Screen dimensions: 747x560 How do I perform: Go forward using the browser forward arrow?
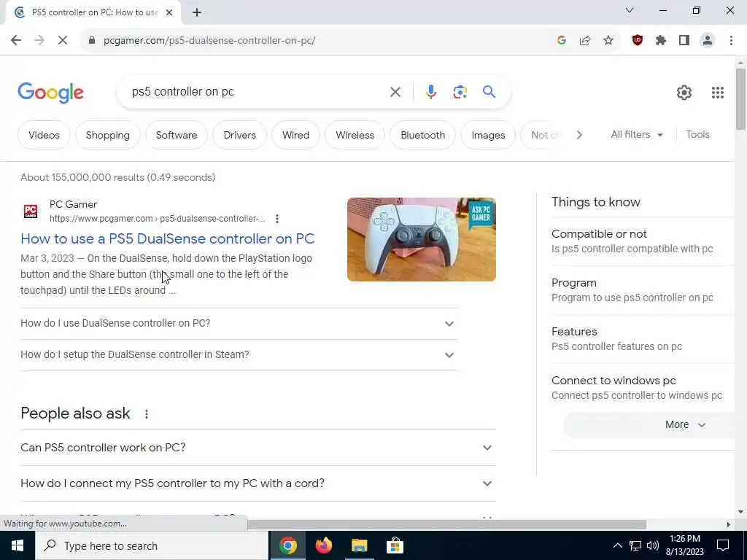coord(39,41)
